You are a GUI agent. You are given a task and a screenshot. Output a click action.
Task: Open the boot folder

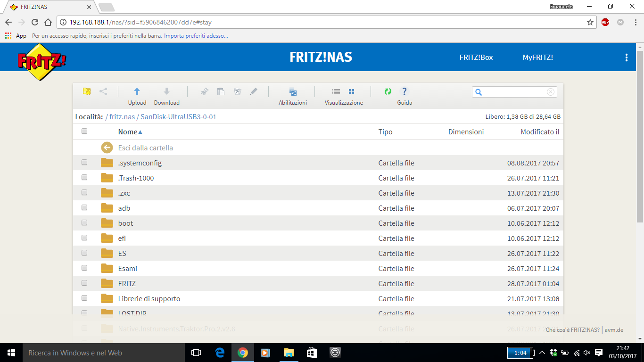(126, 223)
